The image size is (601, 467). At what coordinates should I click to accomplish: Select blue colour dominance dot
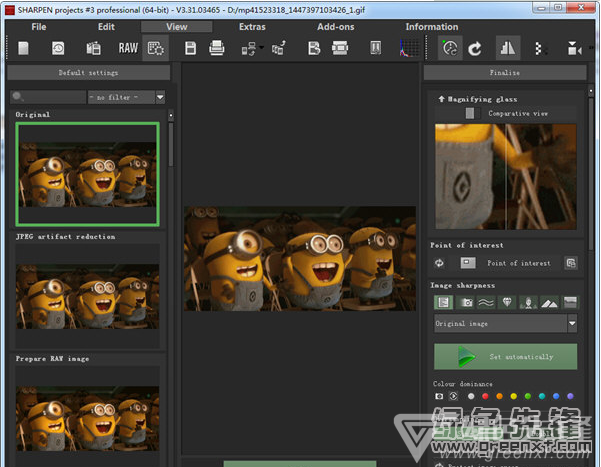(x=556, y=396)
